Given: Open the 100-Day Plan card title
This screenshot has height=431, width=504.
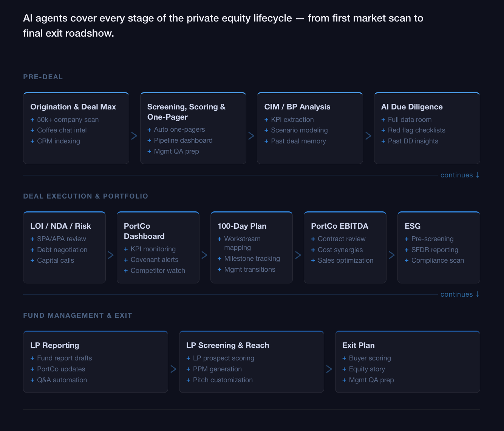Looking at the screenshot, I should click(242, 226).
